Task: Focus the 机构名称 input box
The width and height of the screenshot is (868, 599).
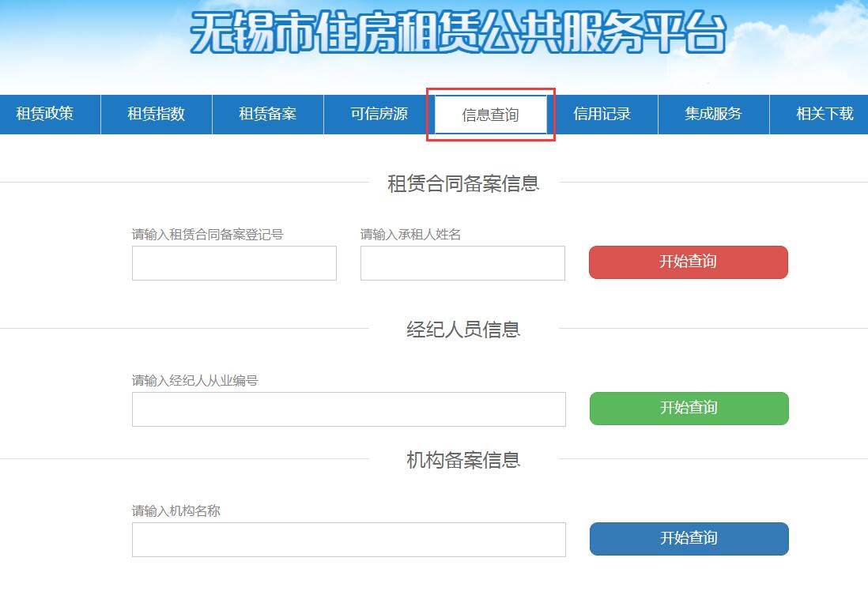Action: click(349, 540)
